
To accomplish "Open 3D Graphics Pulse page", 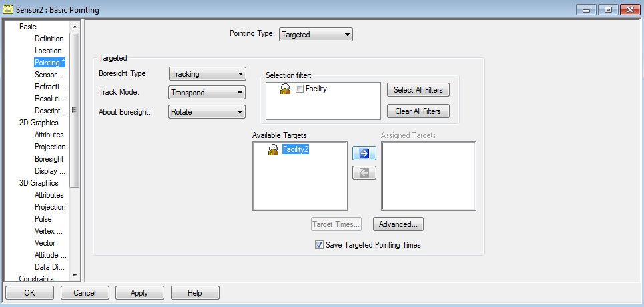I will (43, 219).
